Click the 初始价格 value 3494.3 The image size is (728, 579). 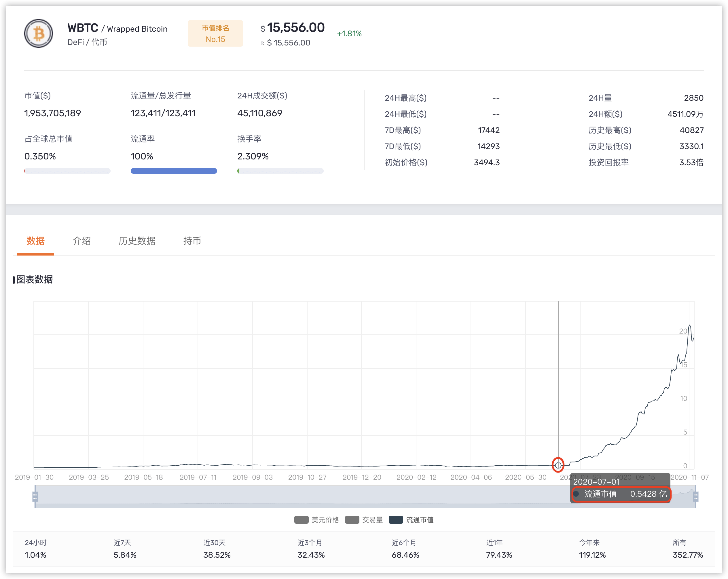coord(487,162)
